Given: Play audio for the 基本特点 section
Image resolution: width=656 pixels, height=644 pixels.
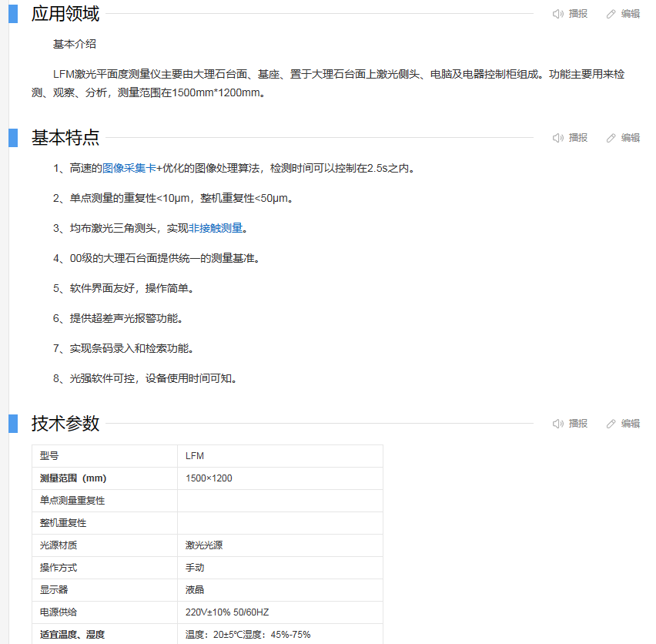Looking at the screenshot, I should click(558, 138).
